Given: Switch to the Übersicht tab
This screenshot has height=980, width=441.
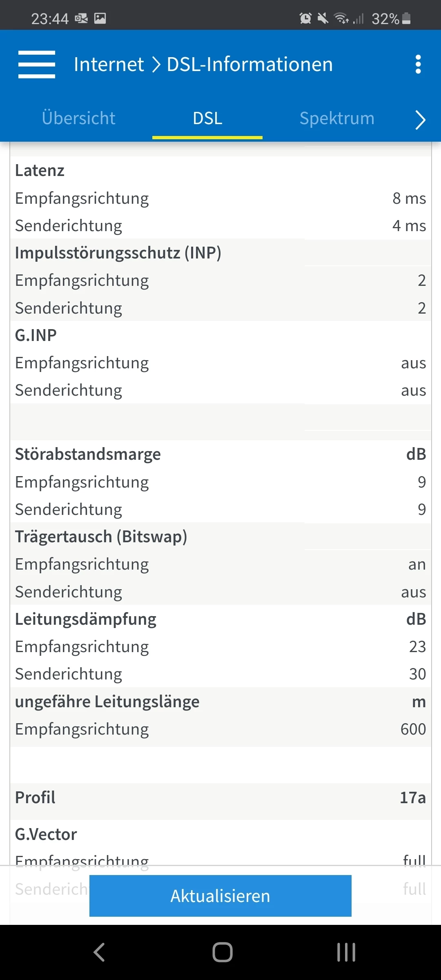Looking at the screenshot, I should click(x=78, y=118).
